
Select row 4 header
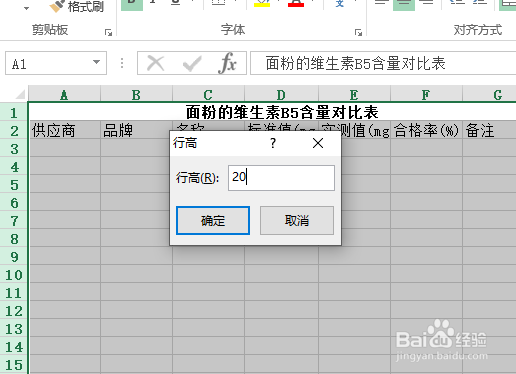coord(14,166)
